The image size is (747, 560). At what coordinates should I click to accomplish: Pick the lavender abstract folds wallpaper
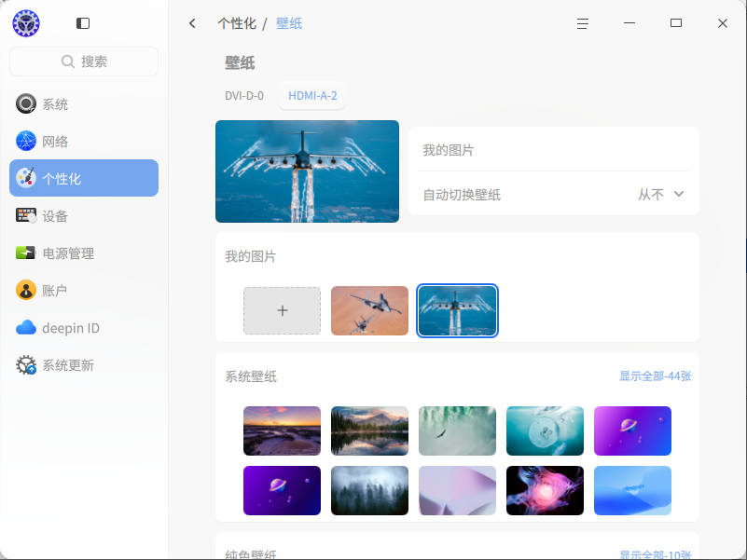pyautogui.click(x=457, y=490)
